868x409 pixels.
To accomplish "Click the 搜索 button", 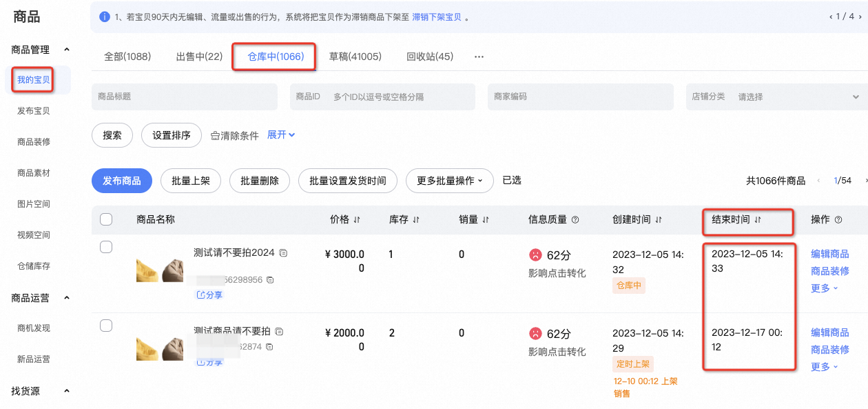I will 112,135.
